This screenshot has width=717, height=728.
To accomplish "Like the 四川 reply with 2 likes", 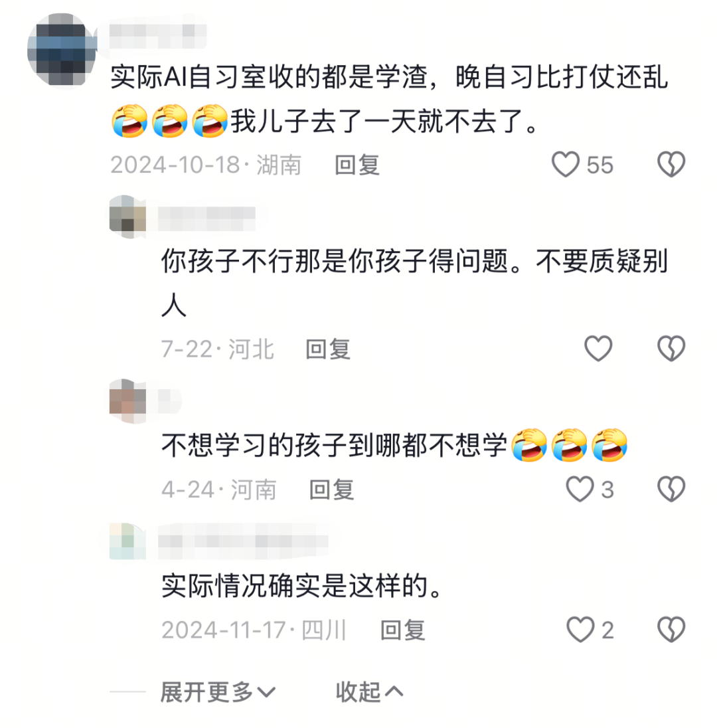I will [580, 630].
